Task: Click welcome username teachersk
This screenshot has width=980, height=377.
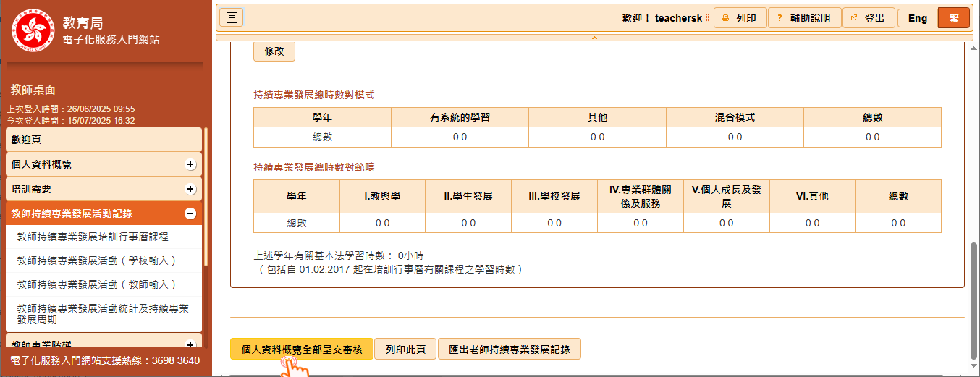Action: click(678, 18)
